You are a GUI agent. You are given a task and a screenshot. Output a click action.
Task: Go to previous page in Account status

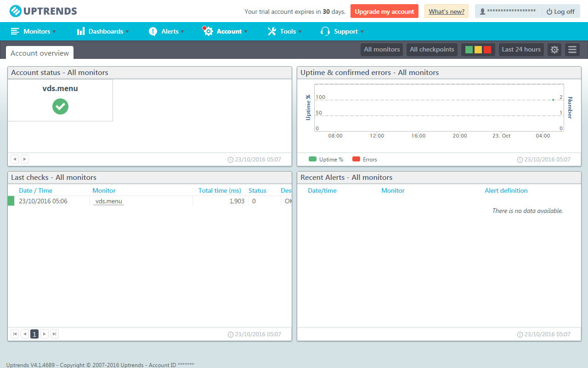point(15,159)
